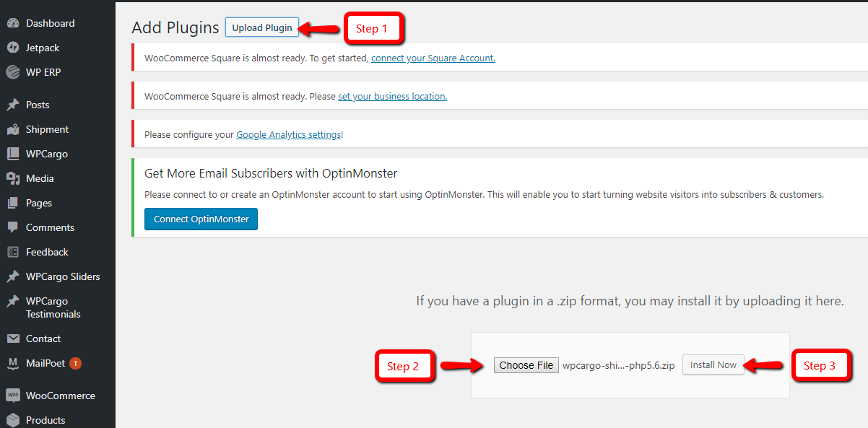Viewport: 868px width, 428px height.
Task: Click the Dashboard gauge icon in sidebar
Action: pos(12,23)
